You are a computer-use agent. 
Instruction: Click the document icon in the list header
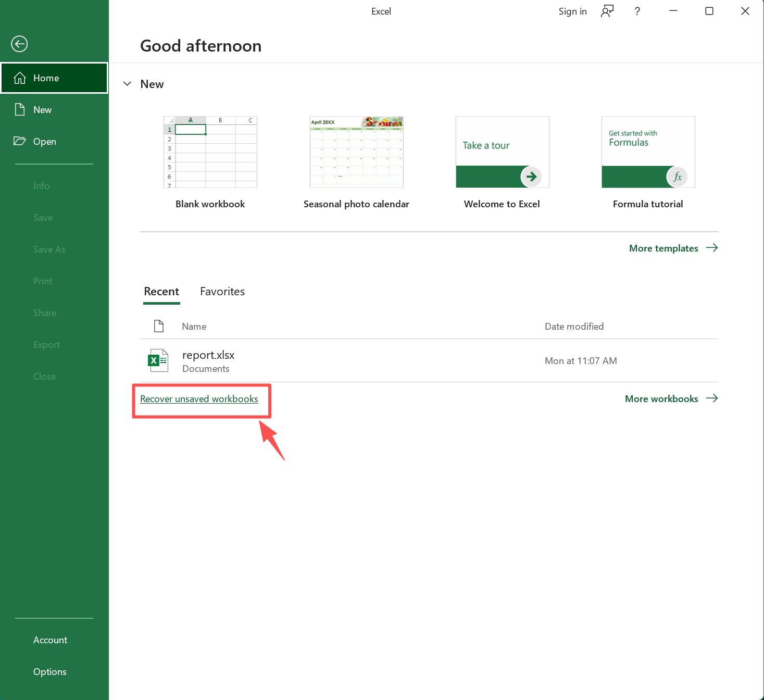(159, 326)
